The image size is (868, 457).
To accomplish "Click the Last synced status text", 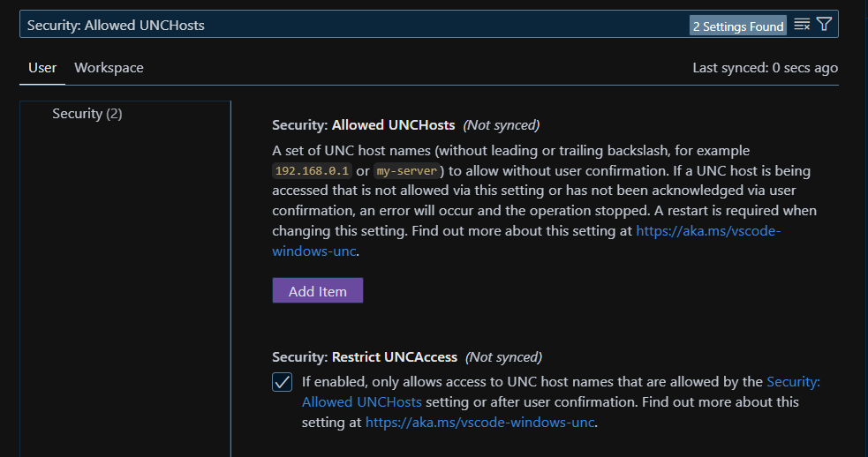I will pyautogui.click(x=765, y=68).
